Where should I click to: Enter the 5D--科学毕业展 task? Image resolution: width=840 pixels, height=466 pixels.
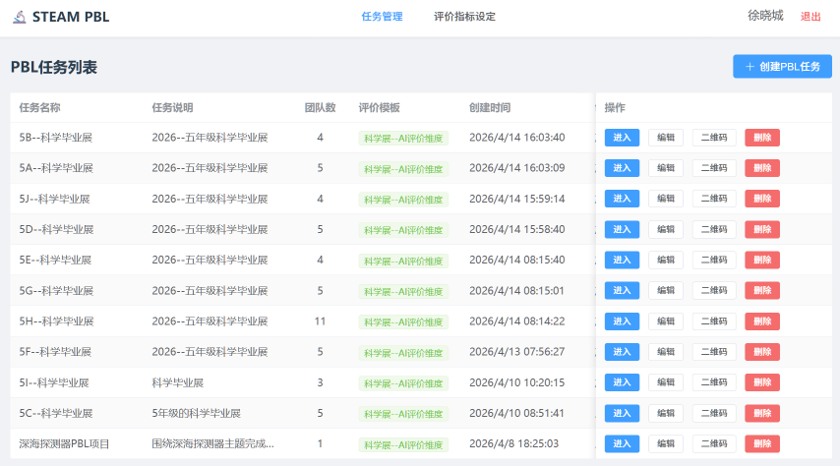click(x=622, y=229)
